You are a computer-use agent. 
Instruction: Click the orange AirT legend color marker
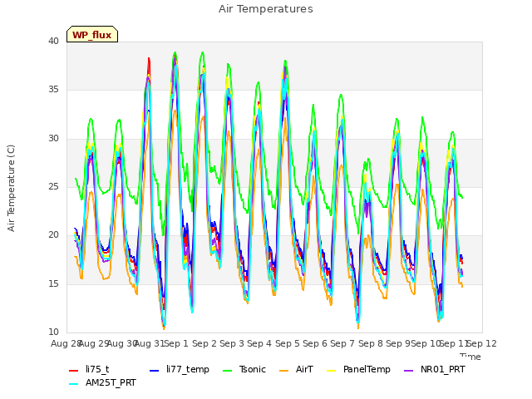point(283,370)
